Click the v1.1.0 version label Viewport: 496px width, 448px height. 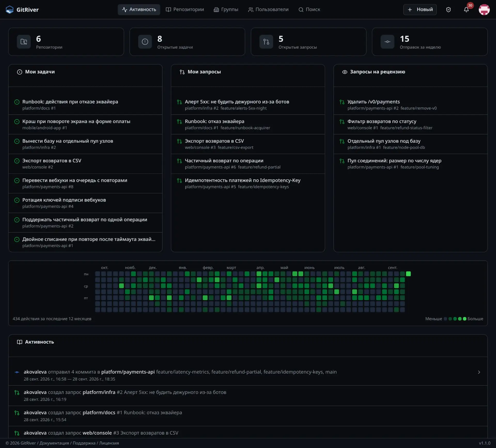click(484, 443)
